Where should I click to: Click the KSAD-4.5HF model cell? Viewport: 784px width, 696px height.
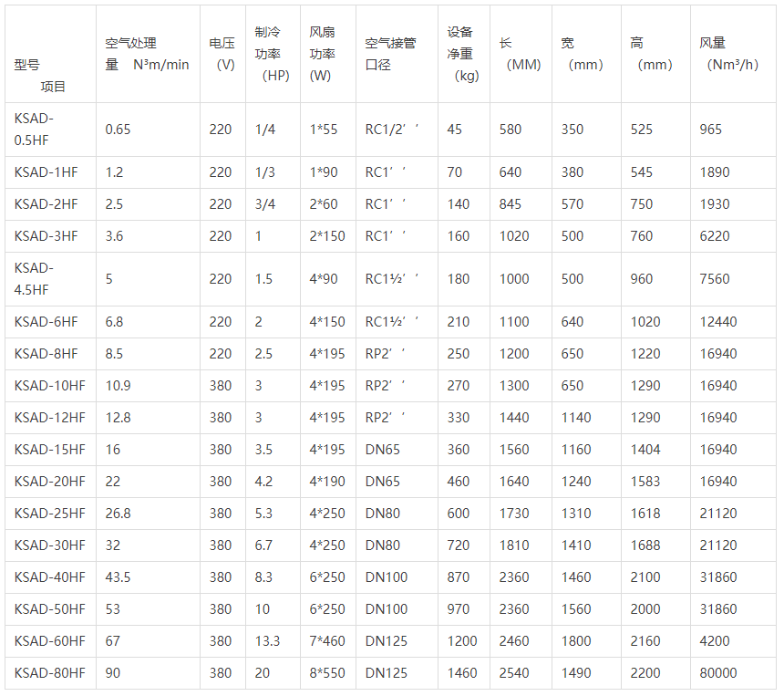(x=36, y=278)
